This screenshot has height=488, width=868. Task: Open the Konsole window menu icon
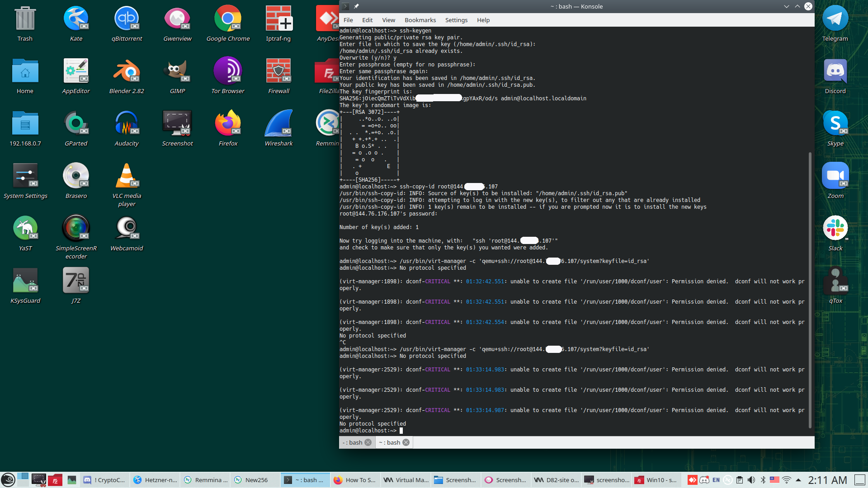(x=345, y=6)
